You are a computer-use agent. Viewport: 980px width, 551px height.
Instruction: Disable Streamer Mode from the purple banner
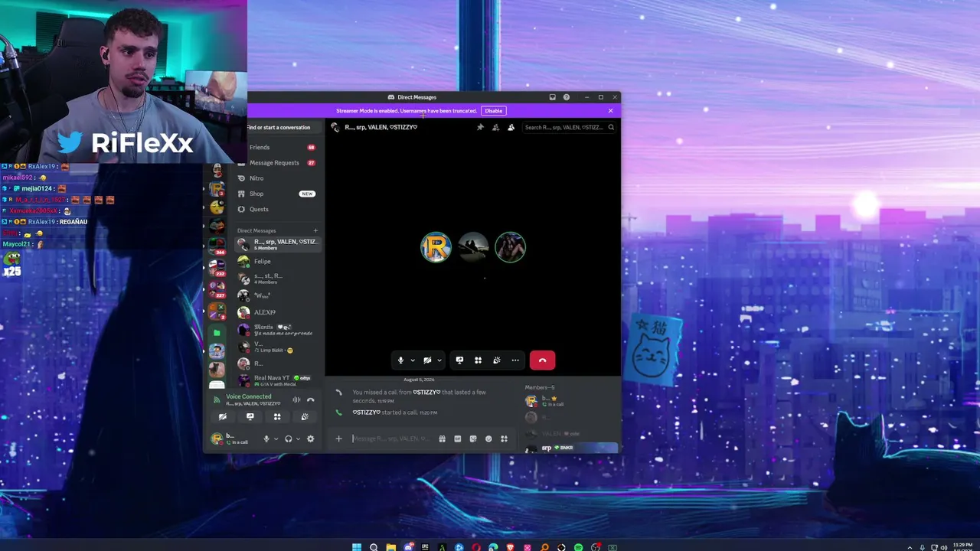pos(494,111)
